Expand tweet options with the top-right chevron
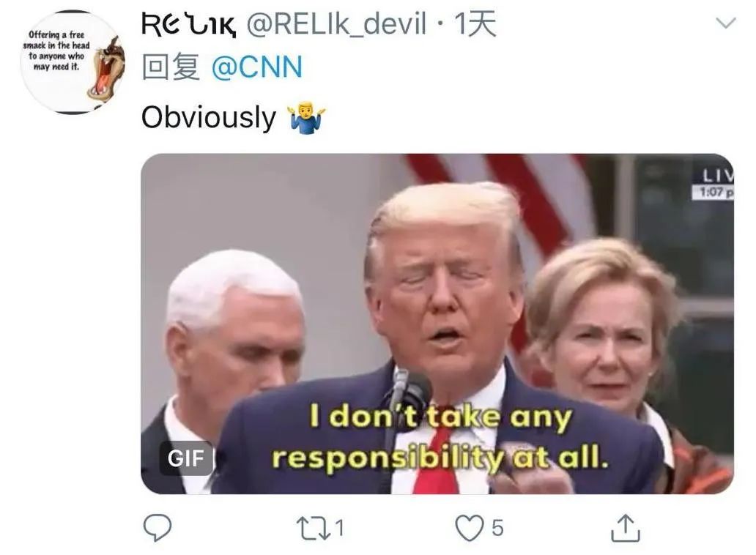756x555 pixels. tap(726, 23)
